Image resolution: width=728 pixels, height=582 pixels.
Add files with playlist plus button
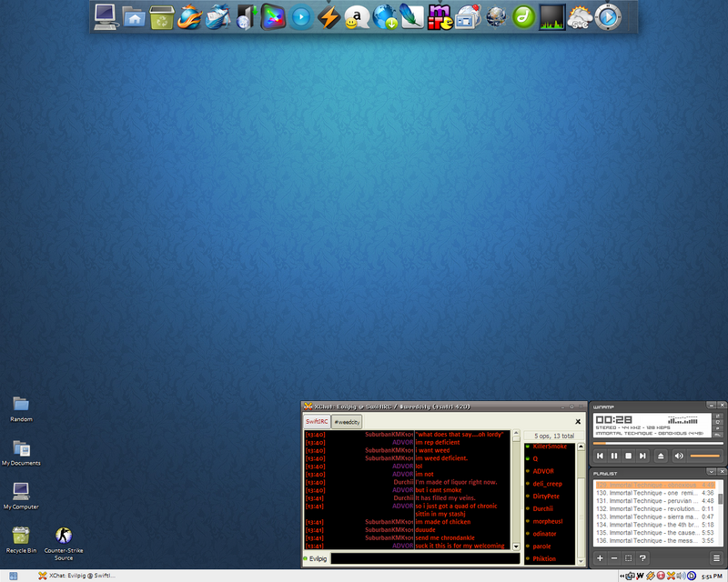click(600, 557)
